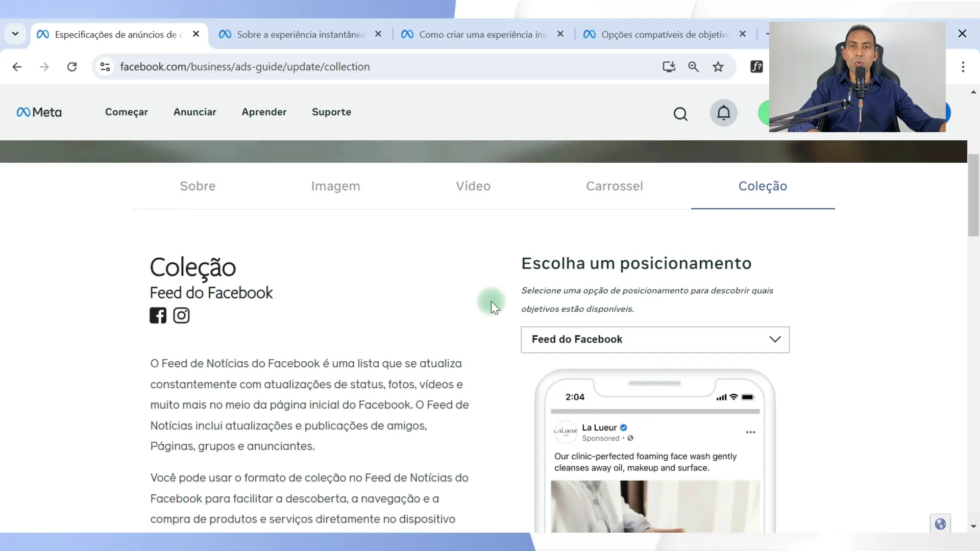The height and width of the screenshot is (551, 980).
Task: Close the 'Especificações de anúncios' tab
Action: pyautogui.click(x=196, y=34)
